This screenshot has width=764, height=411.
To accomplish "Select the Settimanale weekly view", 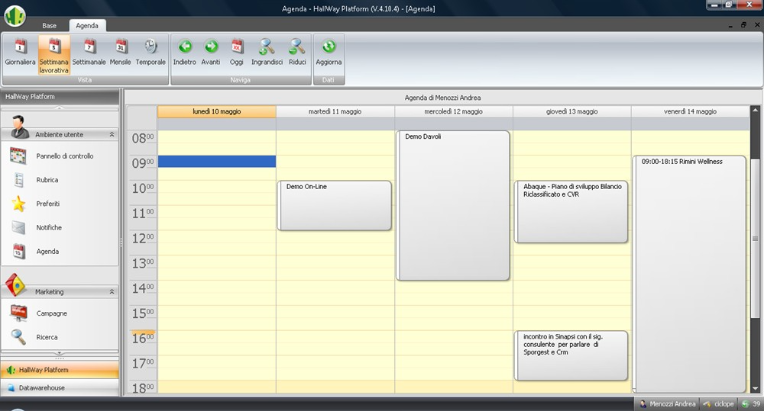I will (x=89, y=53).
